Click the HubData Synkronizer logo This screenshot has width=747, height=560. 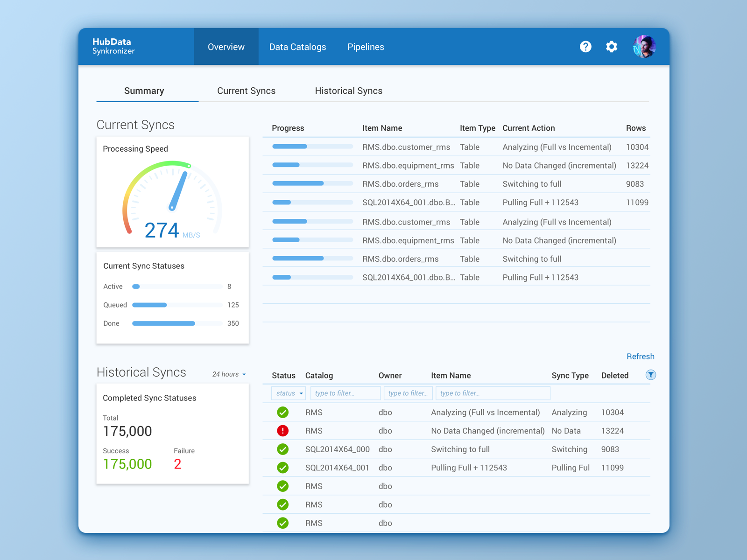pos(113,46)
